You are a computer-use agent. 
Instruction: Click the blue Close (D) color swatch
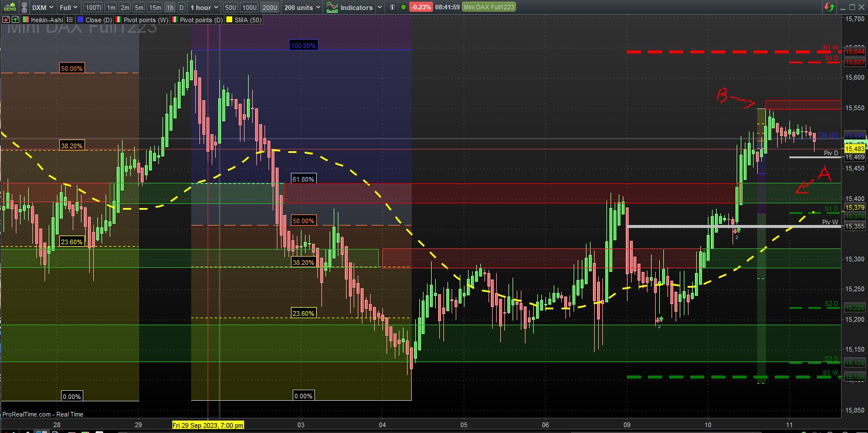point(80,20)
